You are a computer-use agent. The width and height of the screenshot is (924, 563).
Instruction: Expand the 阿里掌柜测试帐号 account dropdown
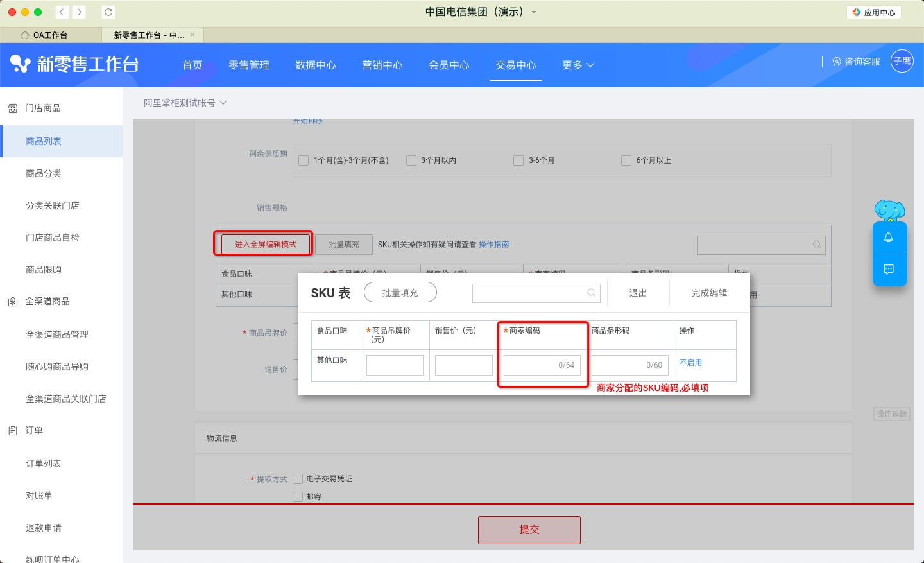[185, 103]
